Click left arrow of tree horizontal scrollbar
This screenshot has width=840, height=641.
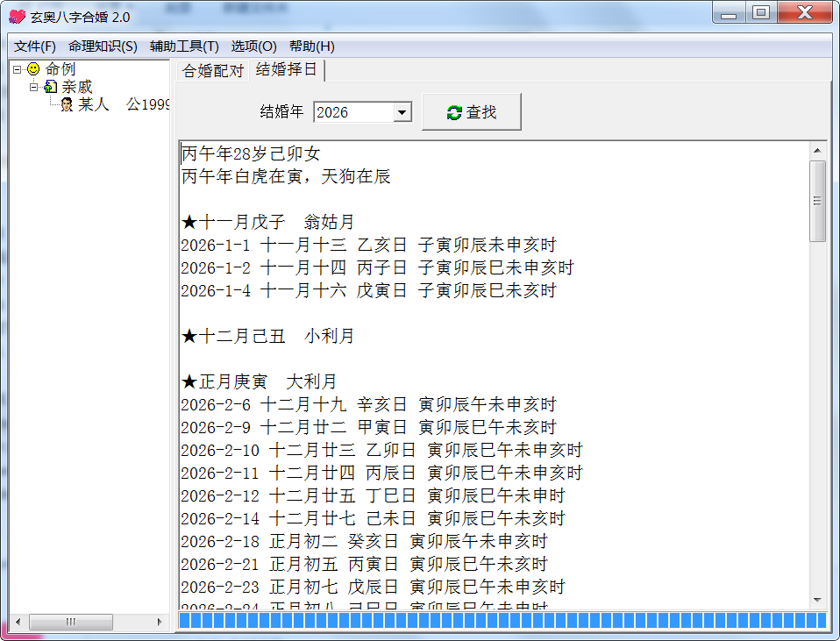point(18,622)
